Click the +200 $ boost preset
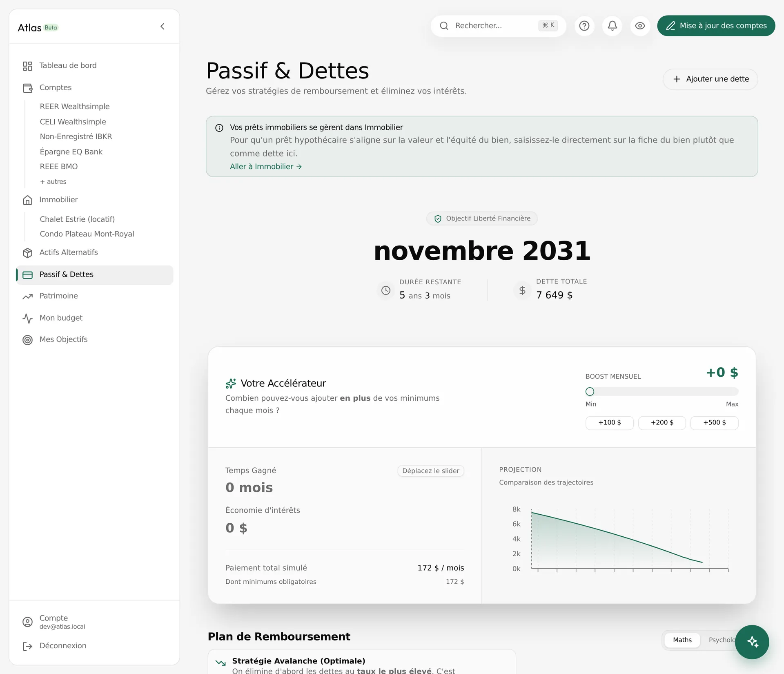 click(x=662, y=423)
